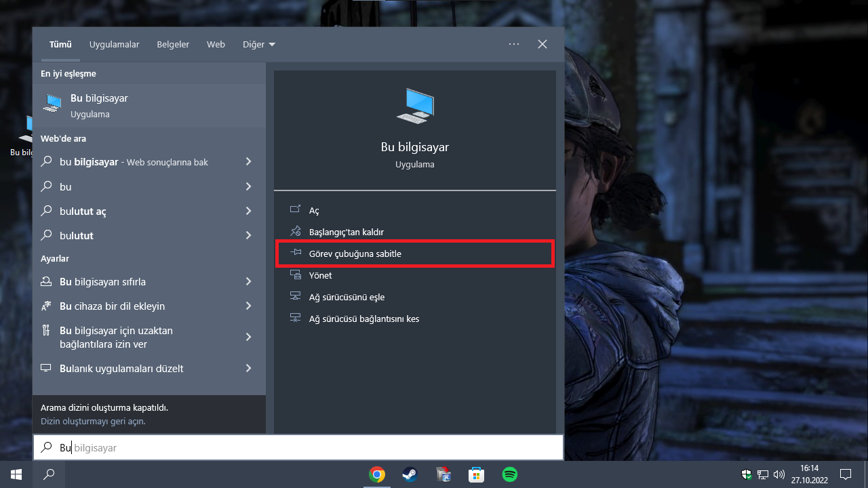Viewport: 868px width, 488px height.
Task: Click into the search text box
Action: pos(298,447)
